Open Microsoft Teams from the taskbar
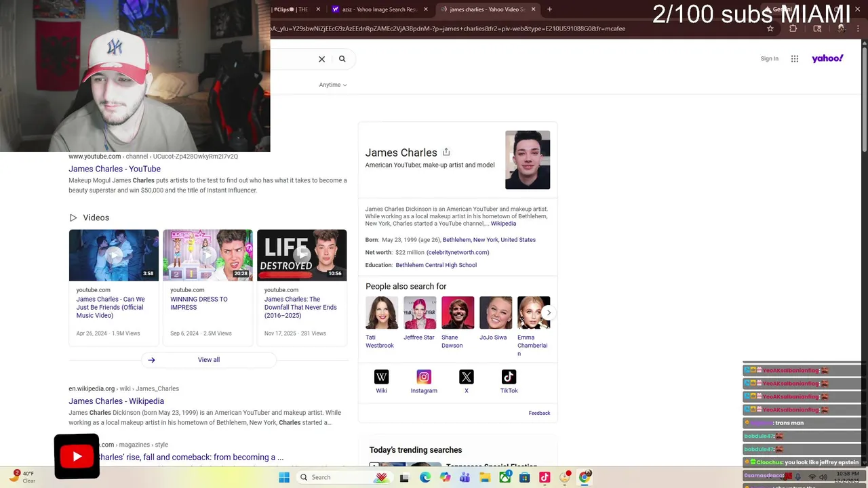The width and height of the screenshot is (868, 488). (x=465, y=477)
